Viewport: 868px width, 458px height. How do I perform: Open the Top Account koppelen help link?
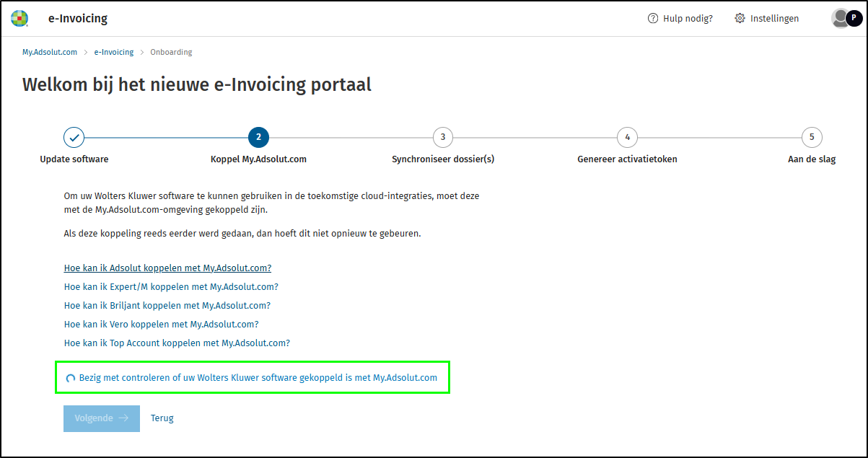177,343
